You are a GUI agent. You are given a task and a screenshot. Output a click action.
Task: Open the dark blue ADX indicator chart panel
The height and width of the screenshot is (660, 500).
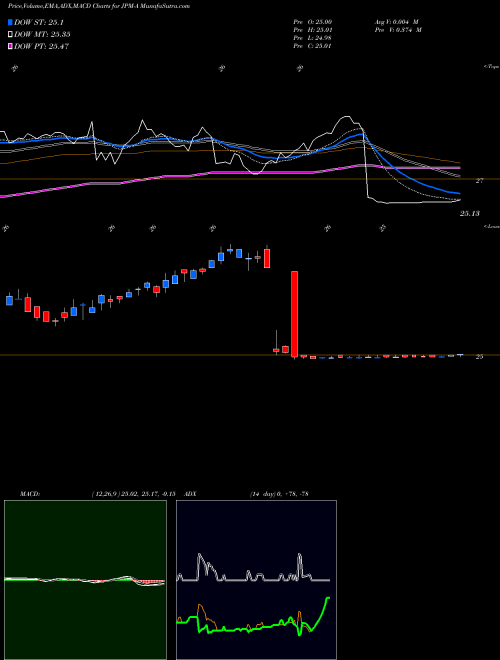click(x=256, y=580)
